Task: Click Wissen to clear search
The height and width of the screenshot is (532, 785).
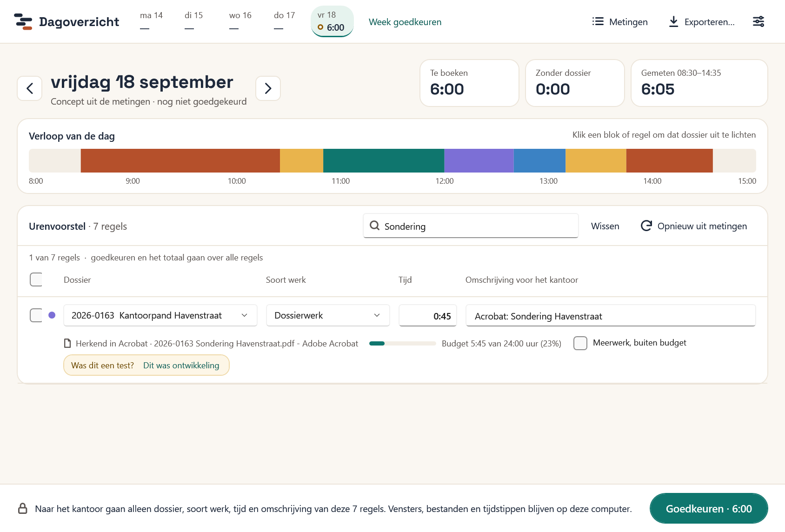Action: 605,226
